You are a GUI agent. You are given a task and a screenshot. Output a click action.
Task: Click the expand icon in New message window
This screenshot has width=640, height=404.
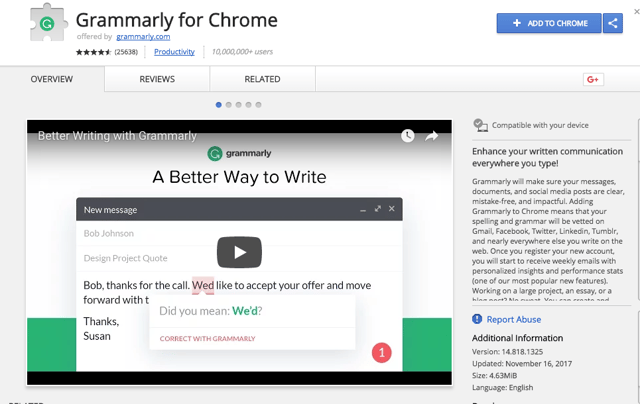coord(378,209)
